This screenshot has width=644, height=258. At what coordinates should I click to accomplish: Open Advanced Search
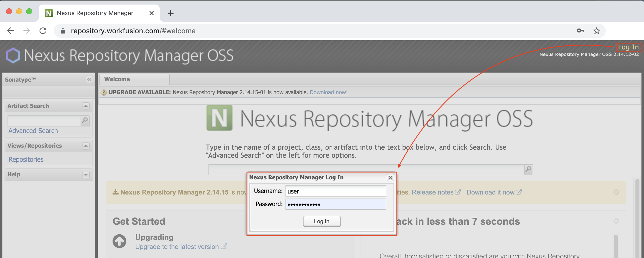pyautogui.click(x=33, y=131)
